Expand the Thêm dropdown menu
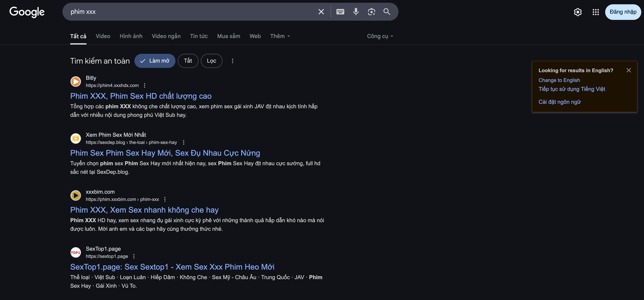The height and width of the screenshot is (300, 644). tap(280, 36)
